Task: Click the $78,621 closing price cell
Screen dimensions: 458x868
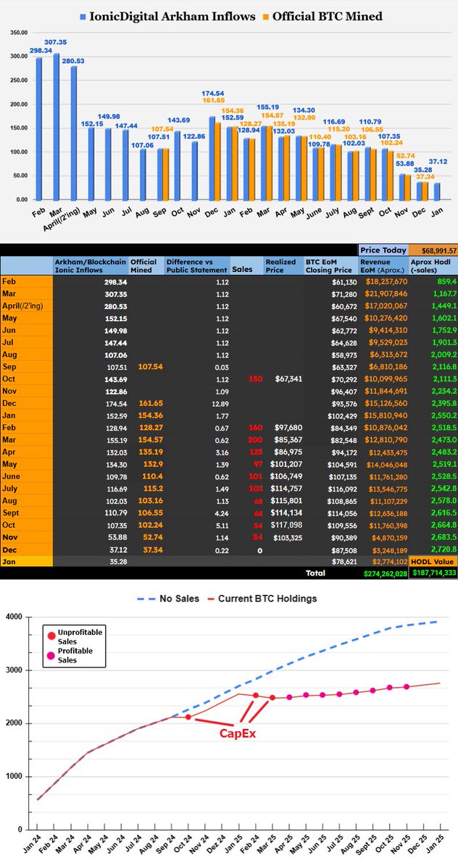Action: [x=343, y=562]
